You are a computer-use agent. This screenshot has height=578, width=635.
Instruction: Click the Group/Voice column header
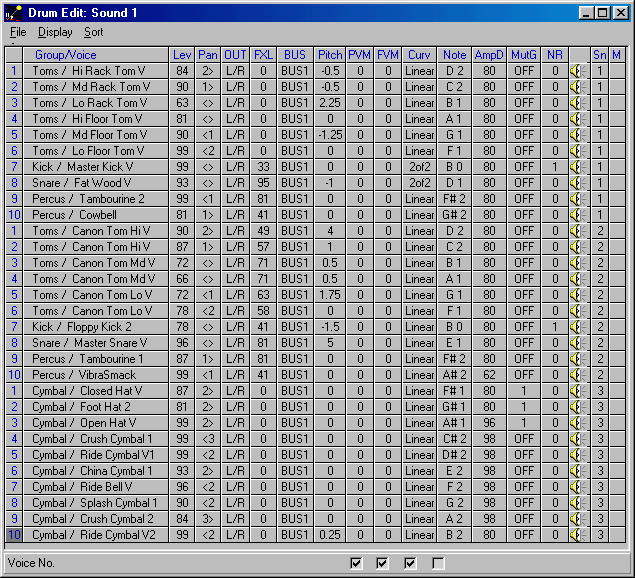(66, 55)
